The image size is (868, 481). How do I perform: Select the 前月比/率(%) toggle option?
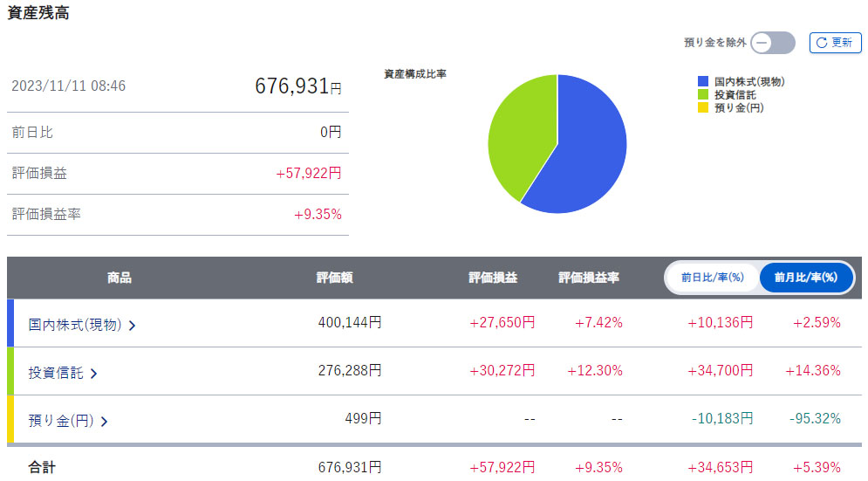click(x=805, y=278)
